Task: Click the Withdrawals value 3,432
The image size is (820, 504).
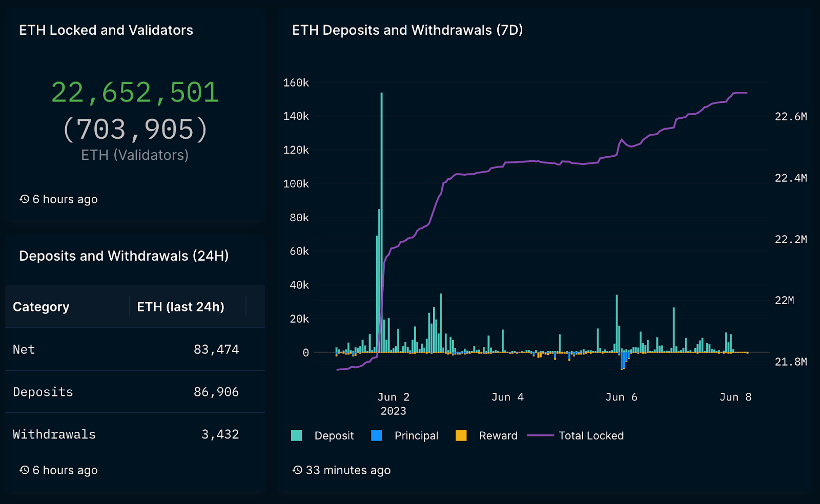Action: coord(220,434)
